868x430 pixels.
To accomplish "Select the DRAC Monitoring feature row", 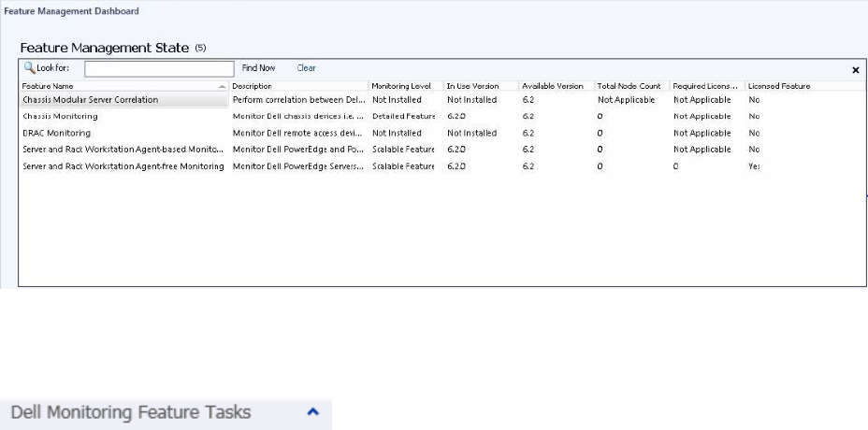I will pos(442,133).
